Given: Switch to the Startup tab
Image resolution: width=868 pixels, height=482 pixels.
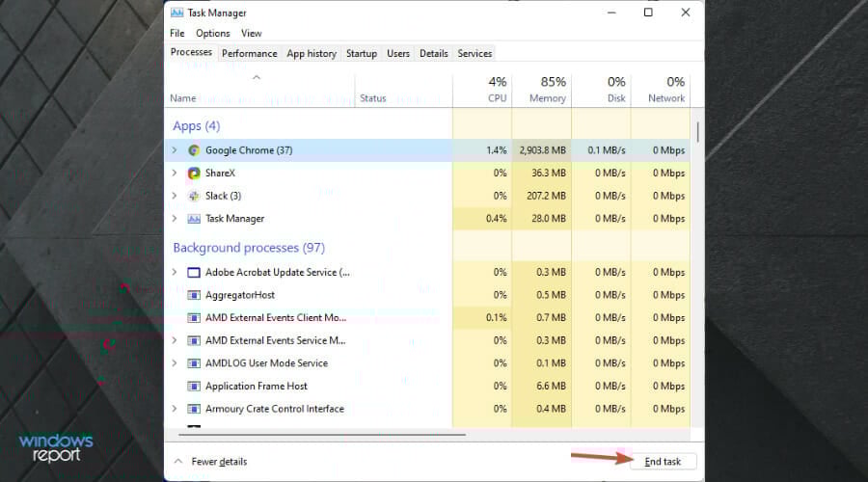Looking at the screenshot, I should pos(362,53).
